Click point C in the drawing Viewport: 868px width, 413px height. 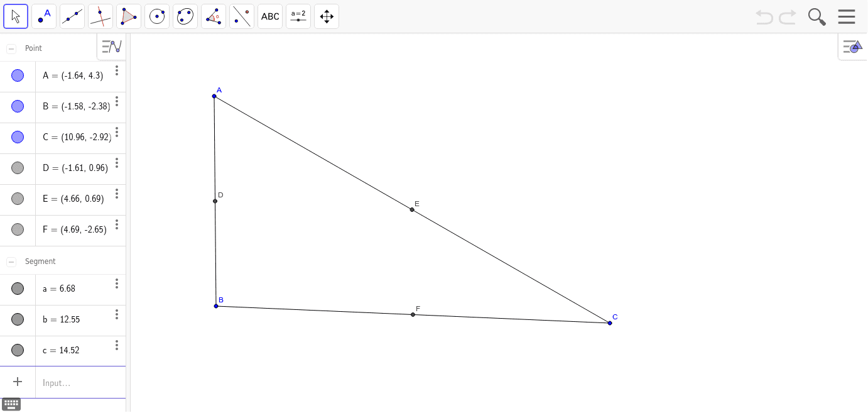click(610, 323)
